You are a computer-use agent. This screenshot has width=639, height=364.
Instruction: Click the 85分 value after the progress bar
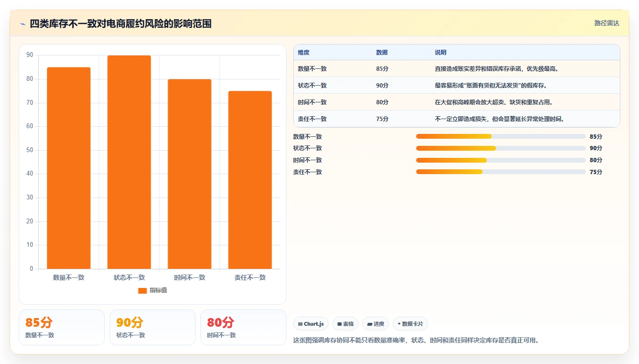pos(596,136)
